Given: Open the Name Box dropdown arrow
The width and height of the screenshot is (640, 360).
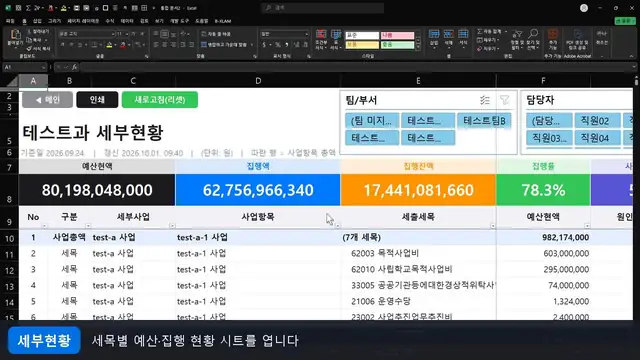Looking at the screenshot, I should (x=43, y=67).
